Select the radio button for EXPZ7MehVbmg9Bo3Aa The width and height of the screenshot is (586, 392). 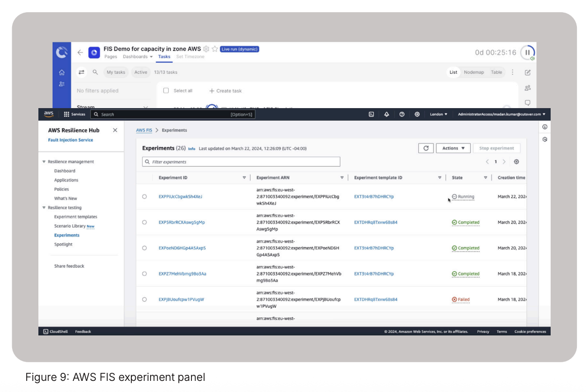pyautogui.click(x=144, y=274)
